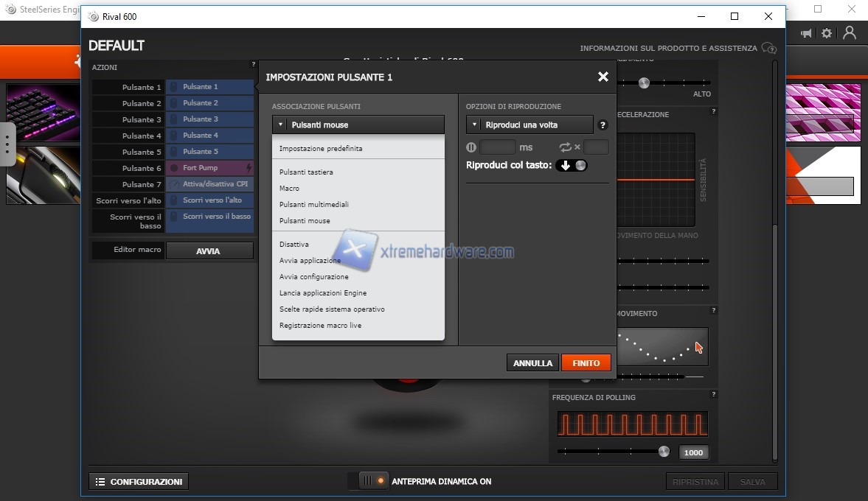This screenshot has width=868, height=501.
Task: Click the help icon next to Frequenza di polling
Action: point(713,395)
